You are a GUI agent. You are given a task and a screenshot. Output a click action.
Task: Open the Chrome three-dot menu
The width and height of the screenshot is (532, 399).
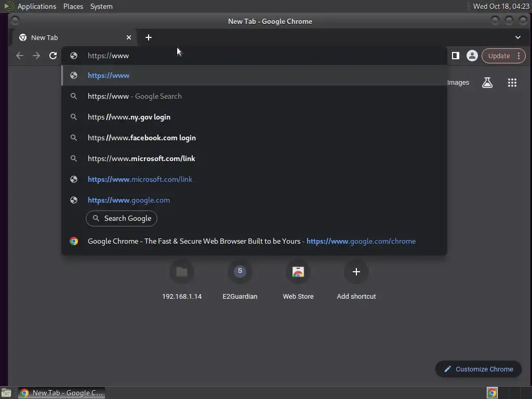click(x=519, y=56)
